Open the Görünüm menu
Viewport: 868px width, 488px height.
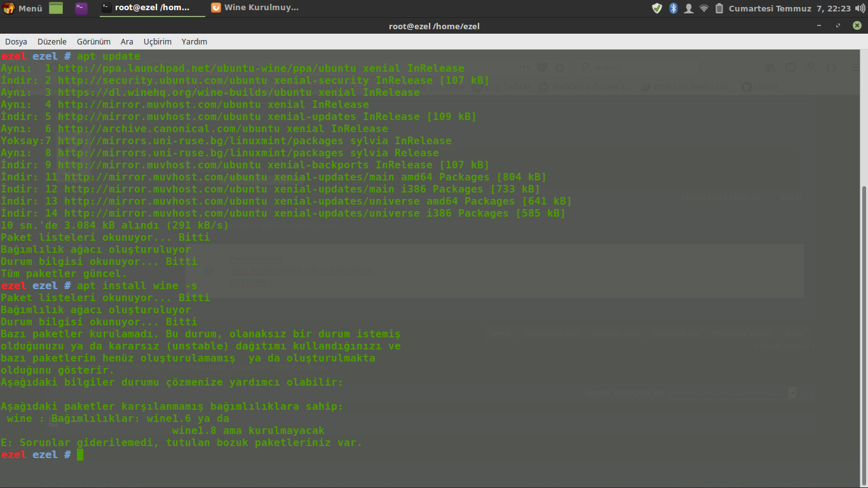93,41
